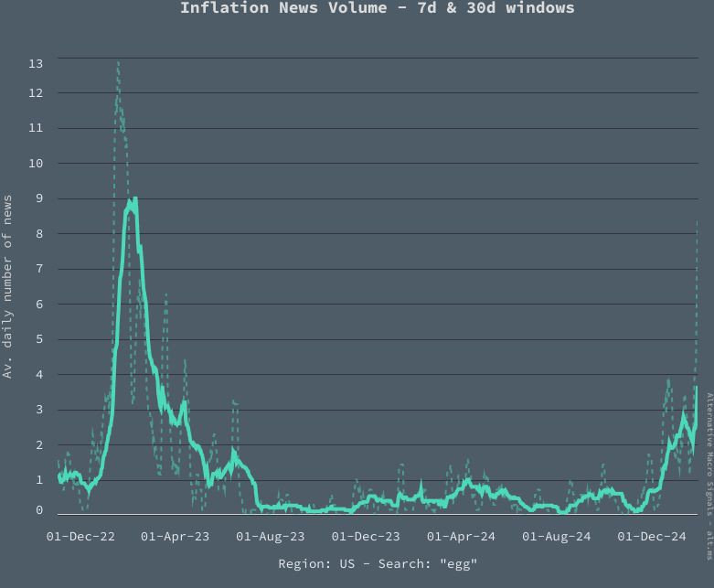714x588 pixels.
Task: Click the y-axis value 11
Action: tap(36, 128)
